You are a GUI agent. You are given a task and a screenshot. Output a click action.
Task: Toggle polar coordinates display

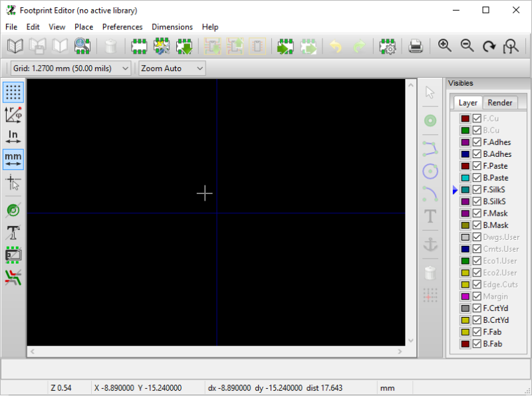[12, 114]
